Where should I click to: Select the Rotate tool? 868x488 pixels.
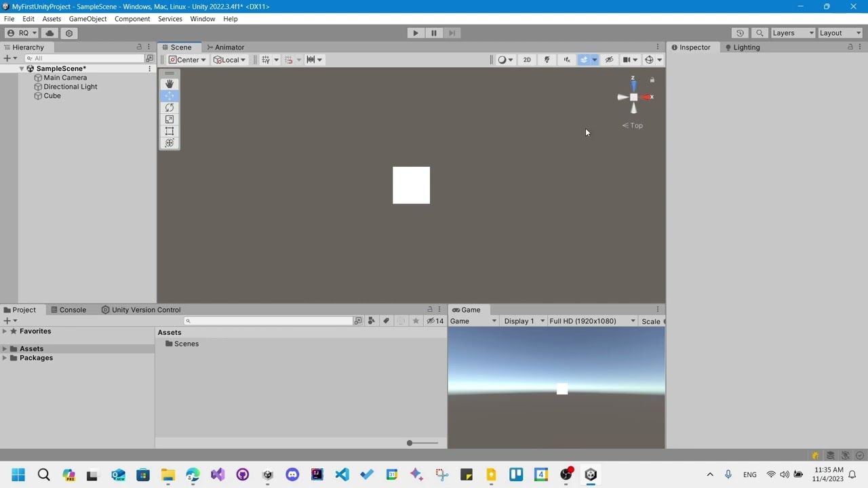coord(170,108)
